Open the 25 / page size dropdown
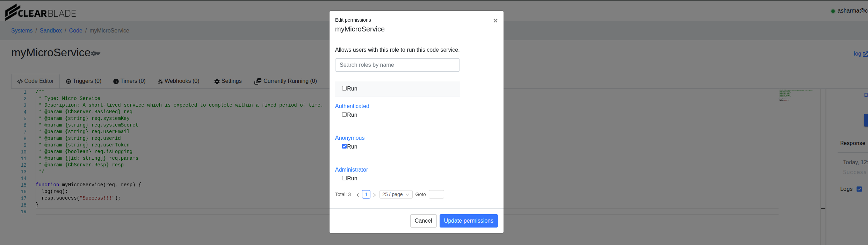Image resolution: width=868 pixels, height=245 pixels. tap(396, 194)
